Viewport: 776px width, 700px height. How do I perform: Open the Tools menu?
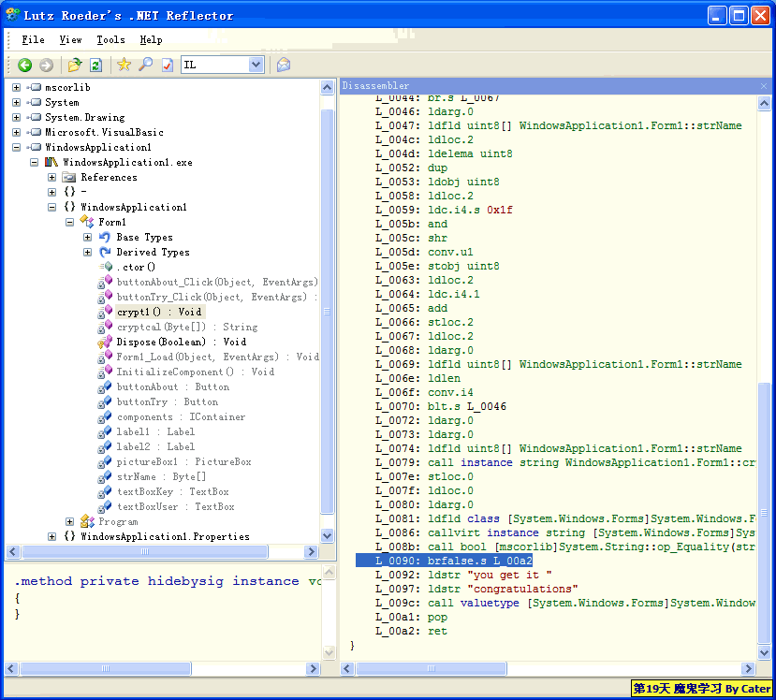110,39
